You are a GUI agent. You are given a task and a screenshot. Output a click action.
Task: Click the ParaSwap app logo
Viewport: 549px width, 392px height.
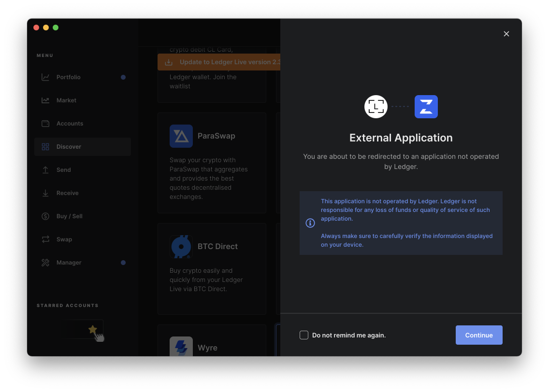pyautogui.click(x=181, y=136)
